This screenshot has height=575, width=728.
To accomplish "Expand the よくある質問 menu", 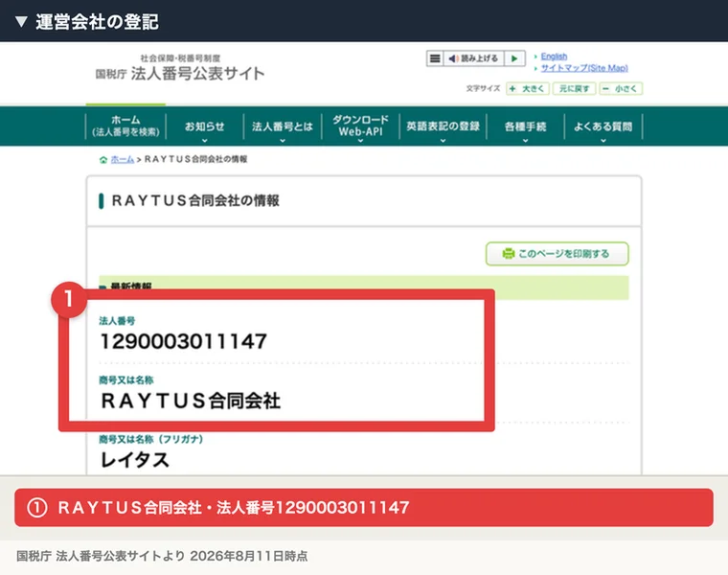I will click(603, 126).
